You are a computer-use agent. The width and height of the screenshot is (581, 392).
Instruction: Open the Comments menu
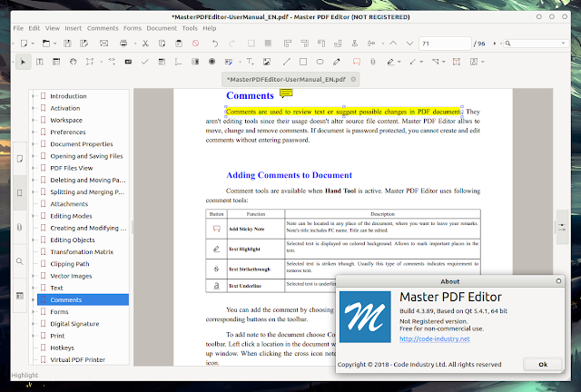click(103, 28)
